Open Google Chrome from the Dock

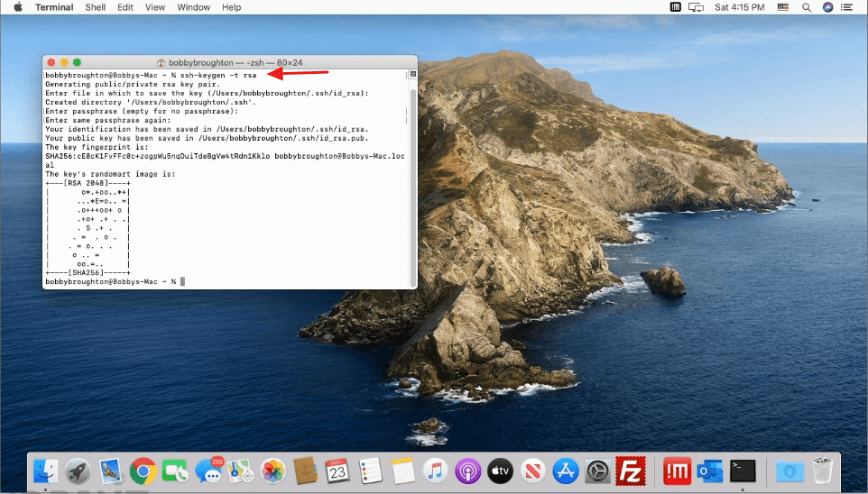[143, 471]
